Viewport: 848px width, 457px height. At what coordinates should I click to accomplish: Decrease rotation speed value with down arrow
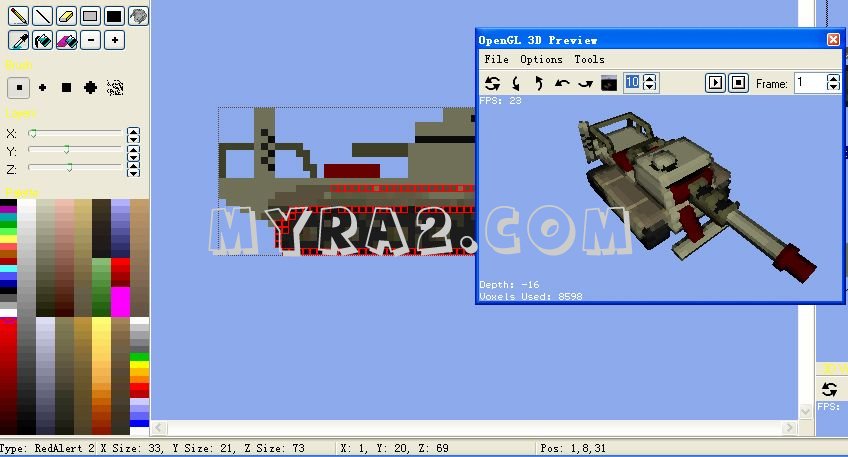click(x=650, y=87)
